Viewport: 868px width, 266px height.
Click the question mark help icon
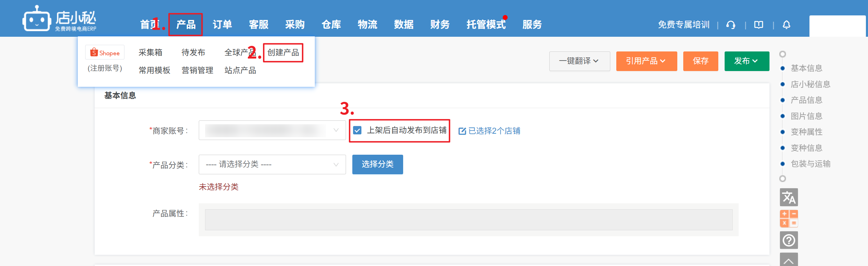[789, 240]
